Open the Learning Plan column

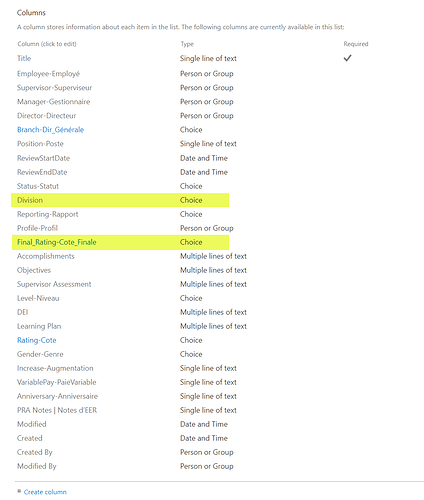tap(39, 326)
